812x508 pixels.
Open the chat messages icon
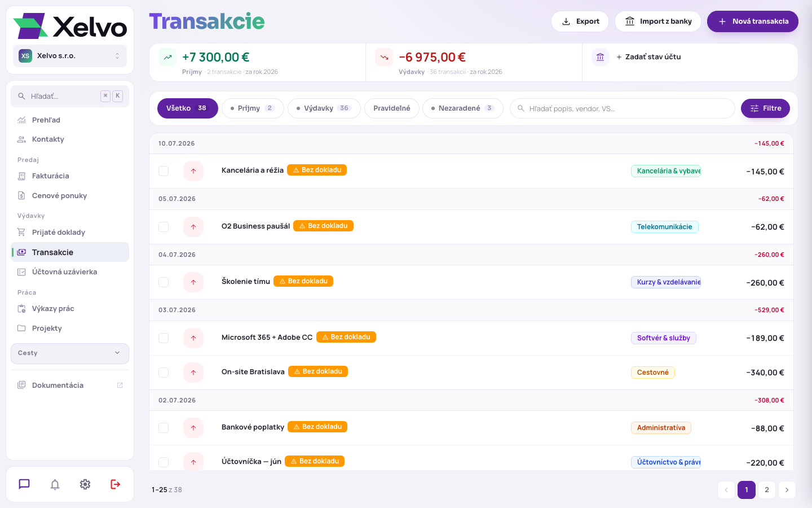(x=24, y=484)
